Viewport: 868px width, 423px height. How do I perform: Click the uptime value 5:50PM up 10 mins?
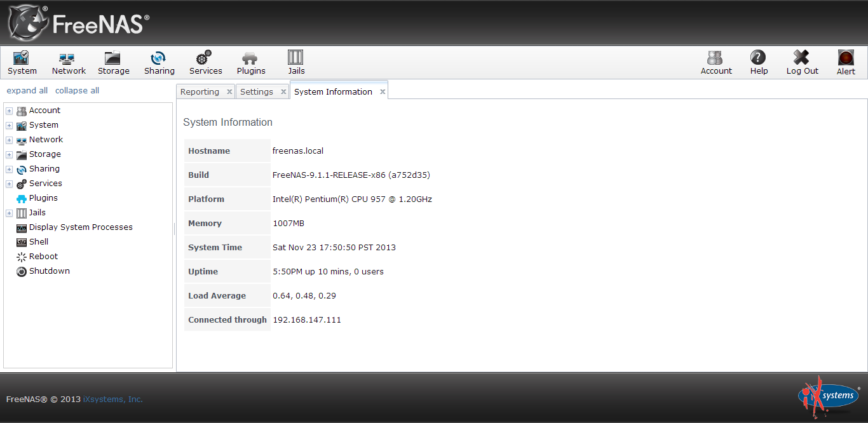point(328,271)
